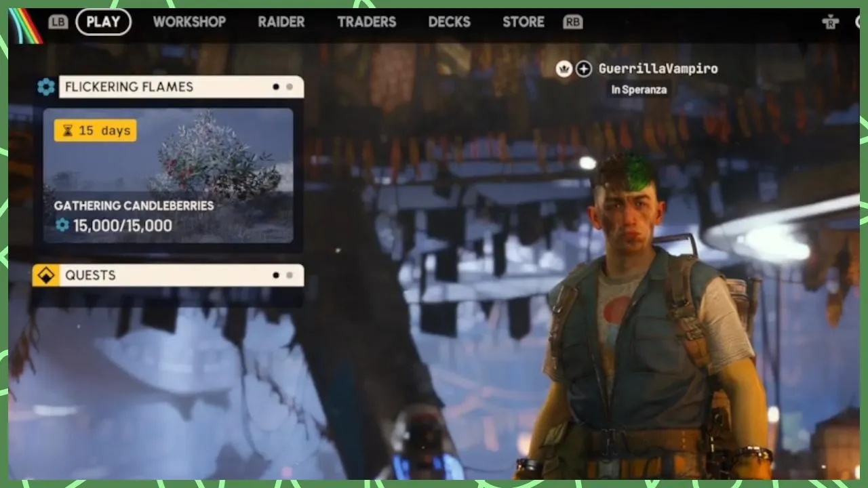The width and height of the screenshot is (868, 488).
Task: Click the crown party leader icon
Action: point(564,68)
